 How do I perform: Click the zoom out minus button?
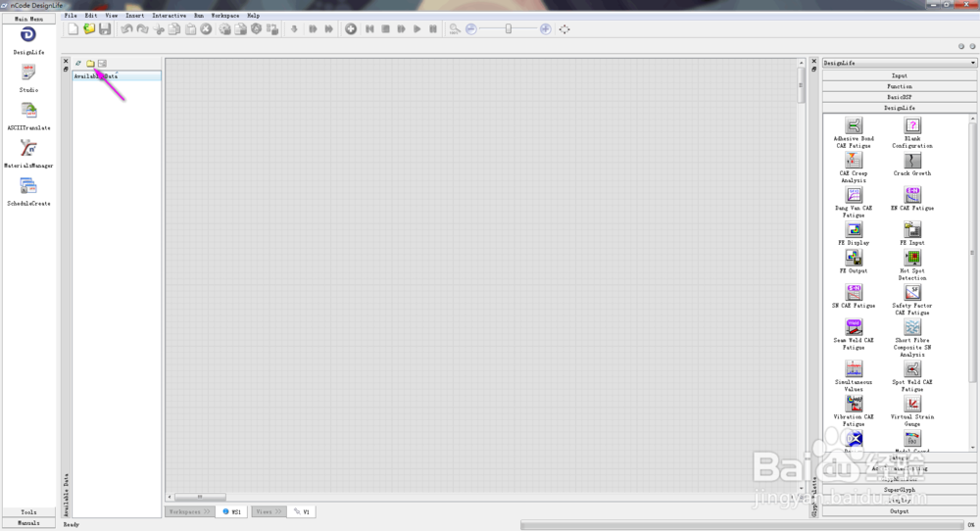471,28
